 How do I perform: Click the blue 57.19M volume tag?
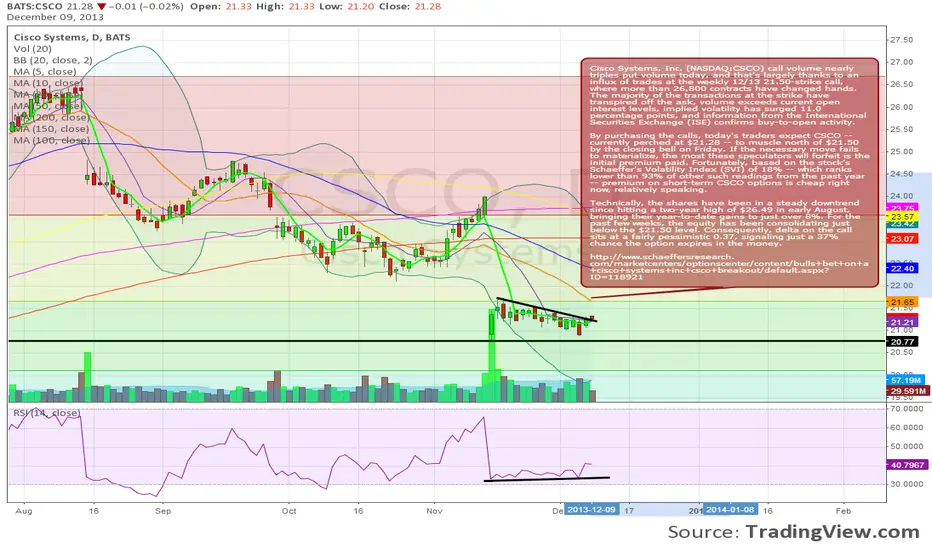[906, 380]
